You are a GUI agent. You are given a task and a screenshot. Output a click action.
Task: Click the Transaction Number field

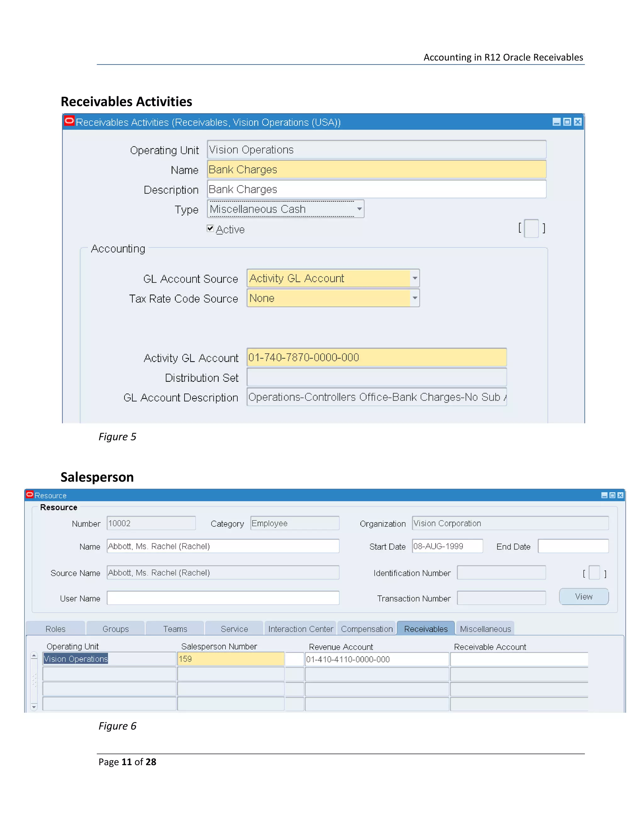click(x=501, y=598)
